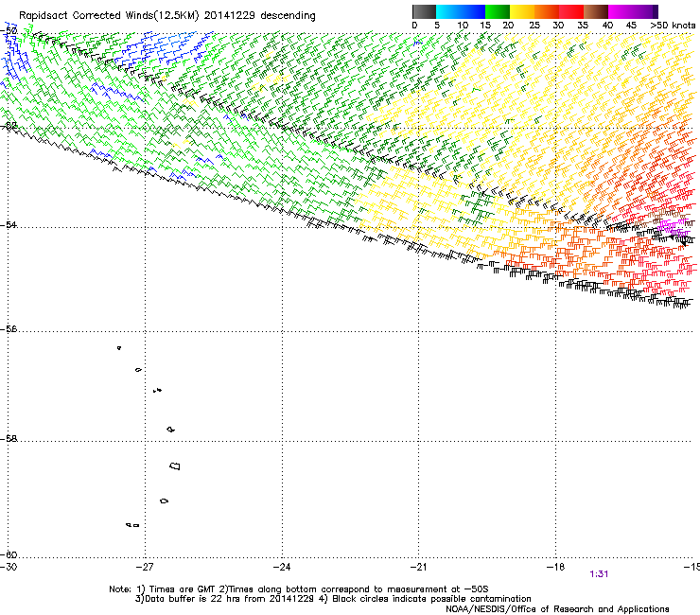Click the northernmost small island near -56
This screenshot has height=615, width=700.
tap(119, 348)
